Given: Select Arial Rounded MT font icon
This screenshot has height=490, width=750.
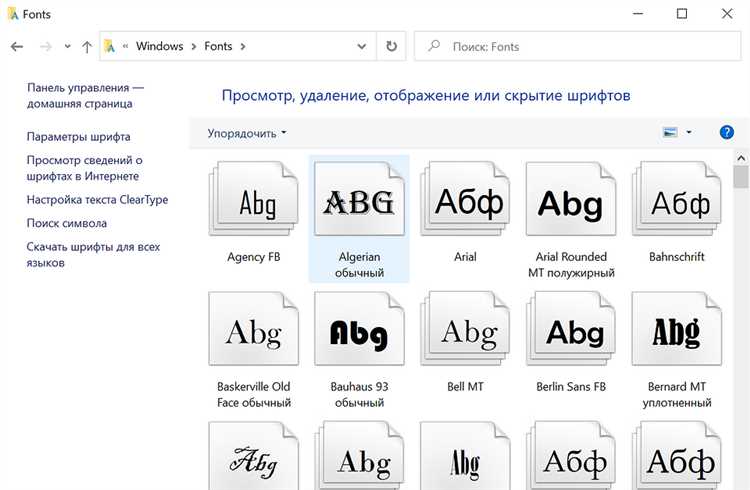Looking at the screenshot, I should pos(571,203).
